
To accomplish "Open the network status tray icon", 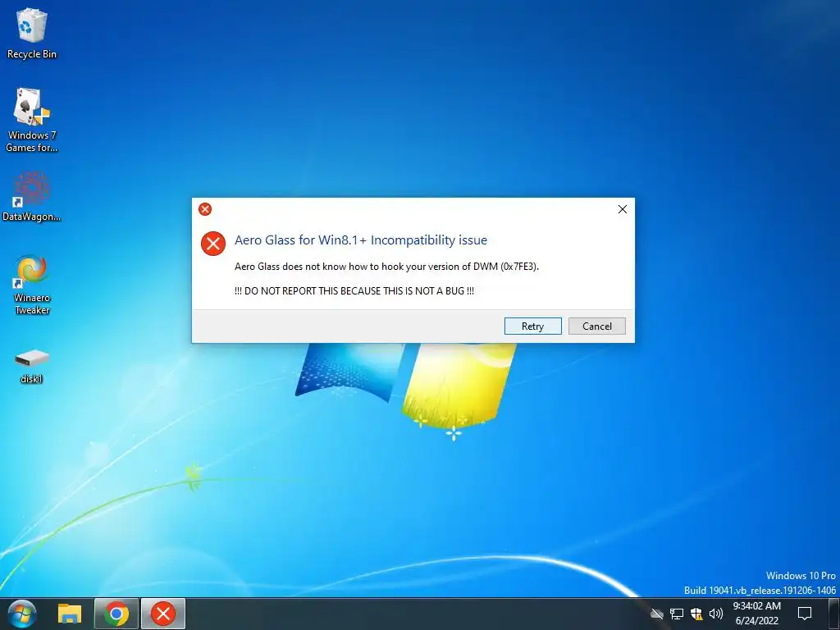I will [677, 614].
